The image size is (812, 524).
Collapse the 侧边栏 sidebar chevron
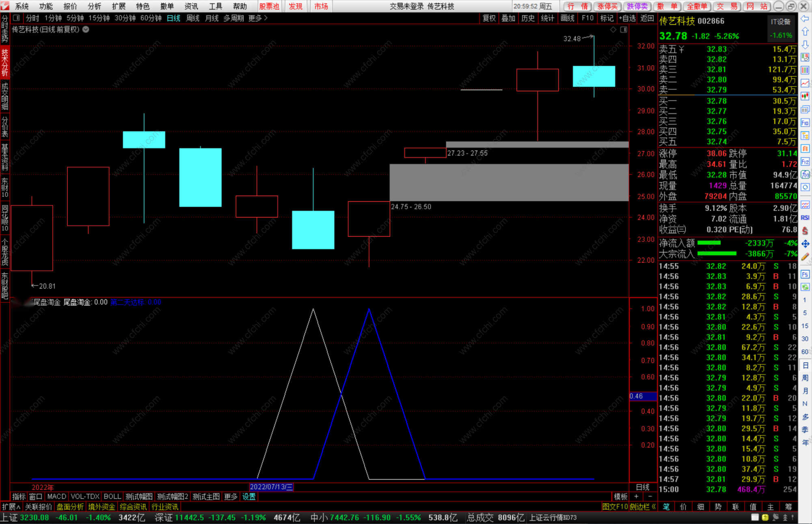point(654,507)
